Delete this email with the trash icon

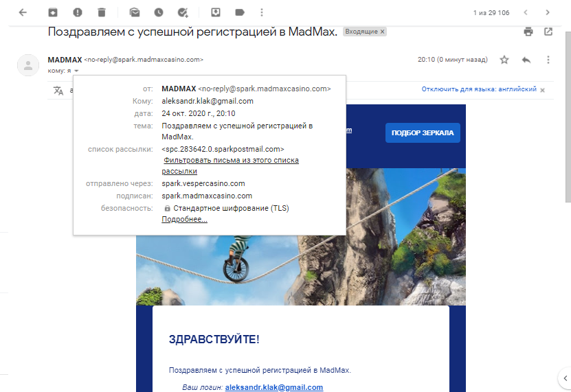tap(102, 13)
